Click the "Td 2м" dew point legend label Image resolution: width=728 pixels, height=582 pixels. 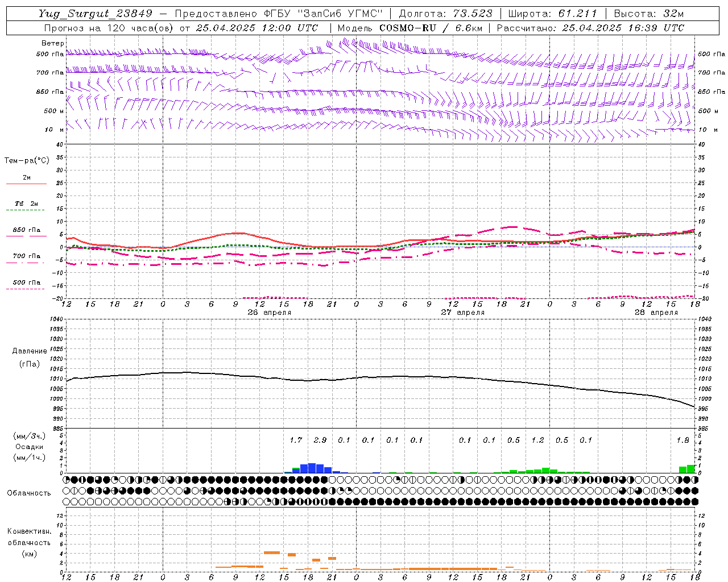coord(26,203)
